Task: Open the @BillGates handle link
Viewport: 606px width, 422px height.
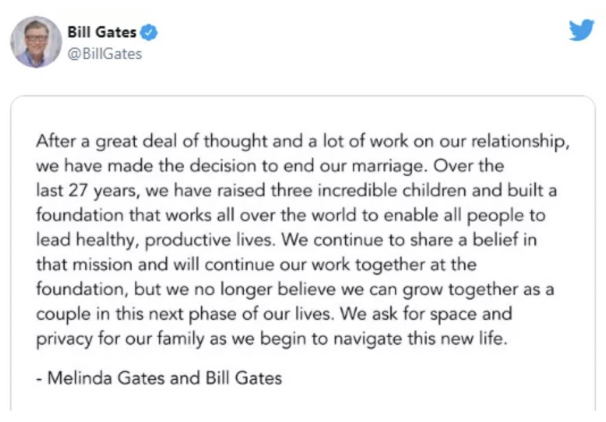Action: (104, 54)
